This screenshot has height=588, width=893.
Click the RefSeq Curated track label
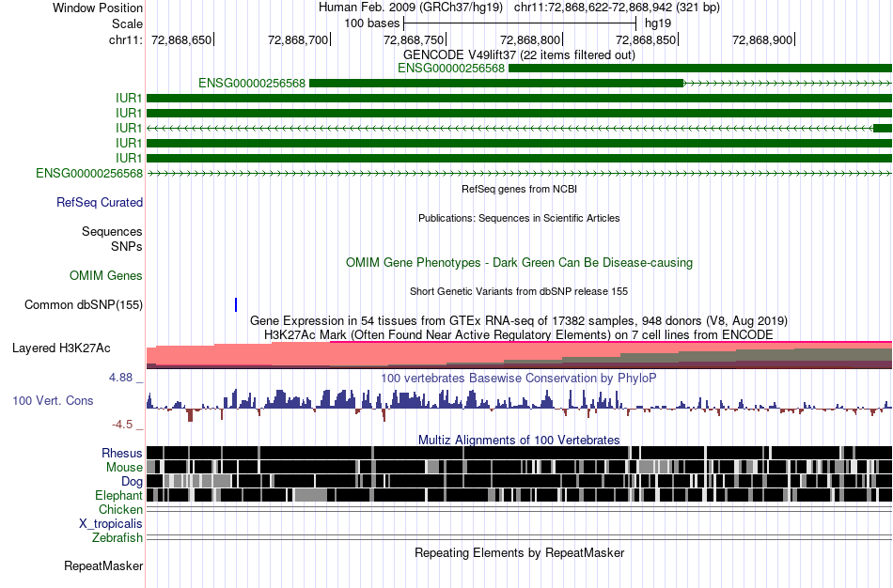pos(100,202)
